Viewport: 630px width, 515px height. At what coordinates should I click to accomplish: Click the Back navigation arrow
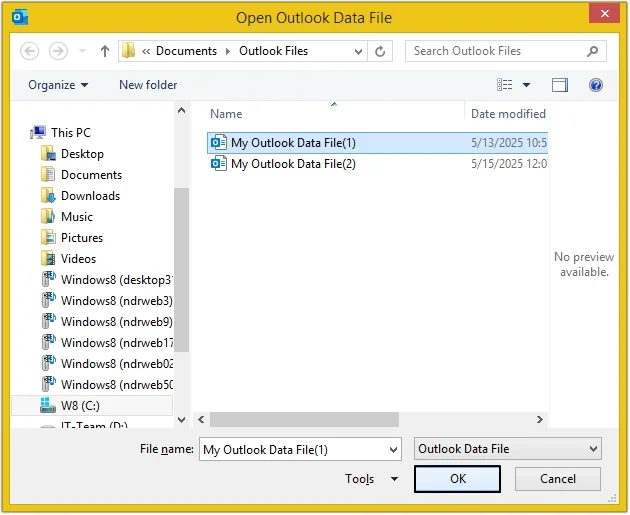(29, 51)
